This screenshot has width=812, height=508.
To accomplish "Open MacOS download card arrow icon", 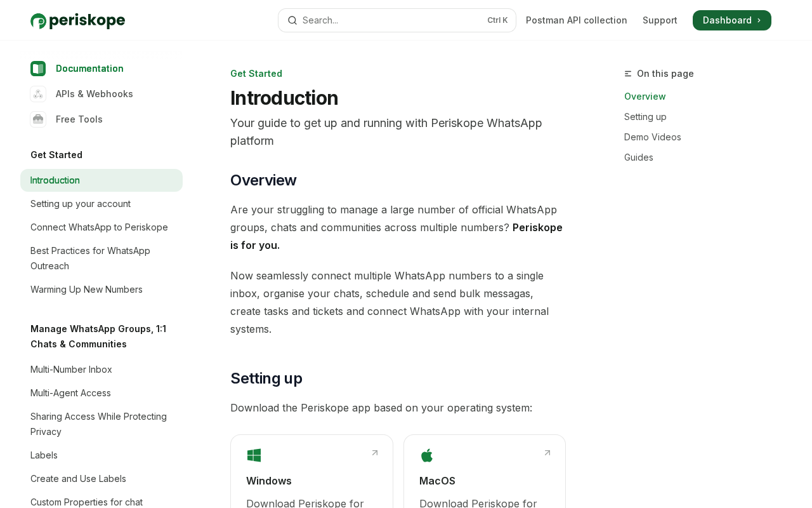I will pos(547,453).
